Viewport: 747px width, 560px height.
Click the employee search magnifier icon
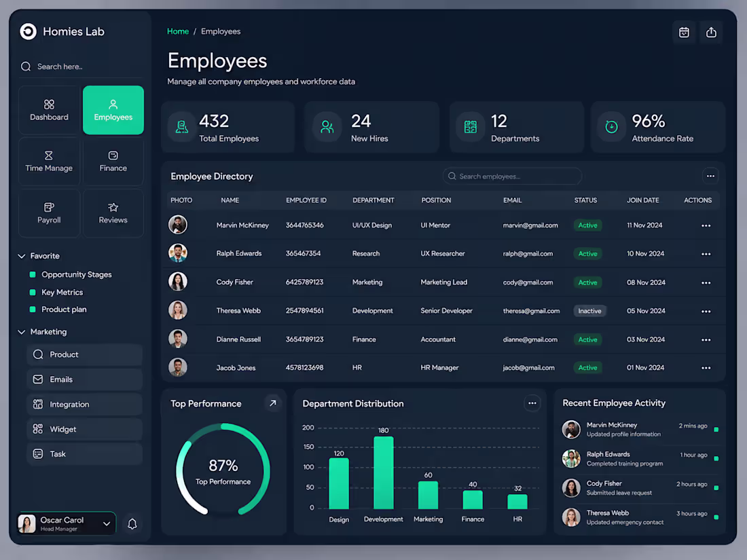(x=452, y=176)
